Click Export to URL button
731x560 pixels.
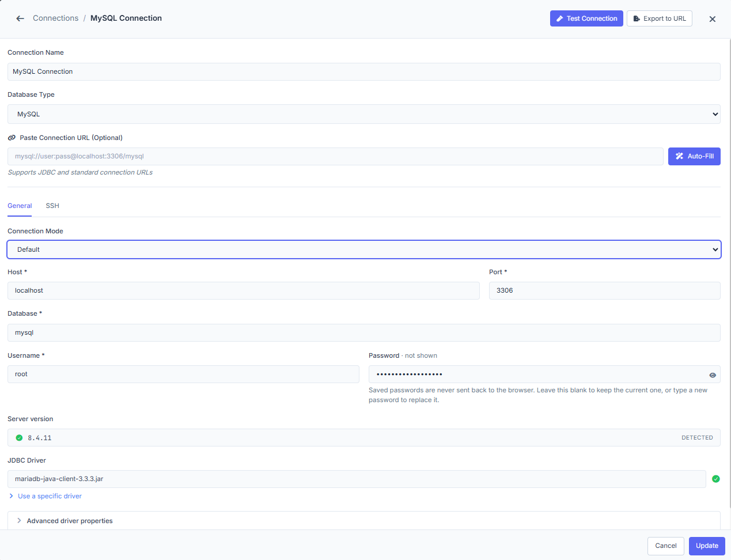coord(660,18)
